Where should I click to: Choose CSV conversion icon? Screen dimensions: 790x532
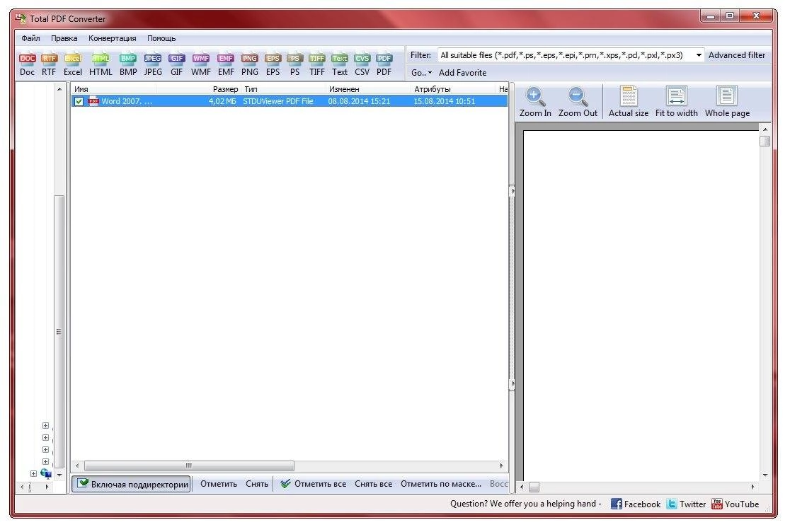362,64
